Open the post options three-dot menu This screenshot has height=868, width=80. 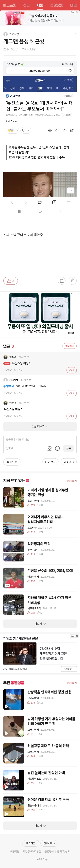(x=76, y=35)
